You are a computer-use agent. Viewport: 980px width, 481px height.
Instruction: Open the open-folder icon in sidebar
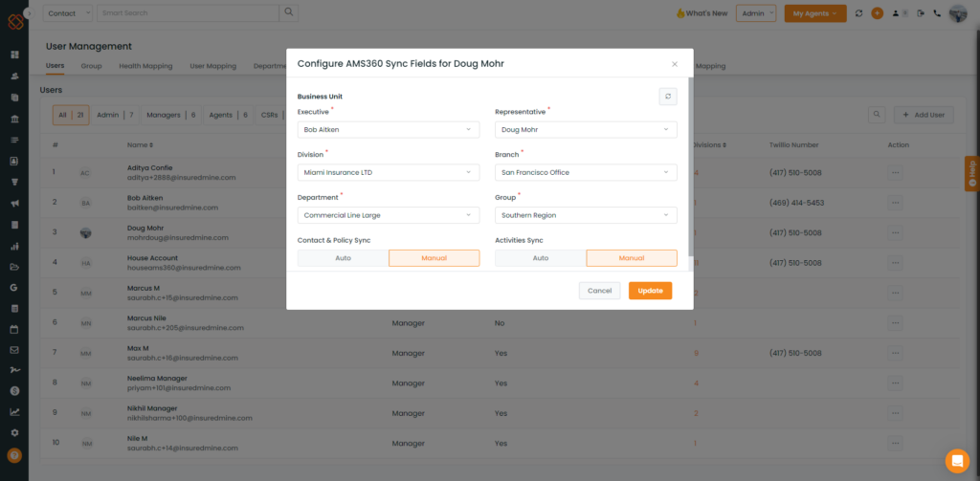point(14,267)
